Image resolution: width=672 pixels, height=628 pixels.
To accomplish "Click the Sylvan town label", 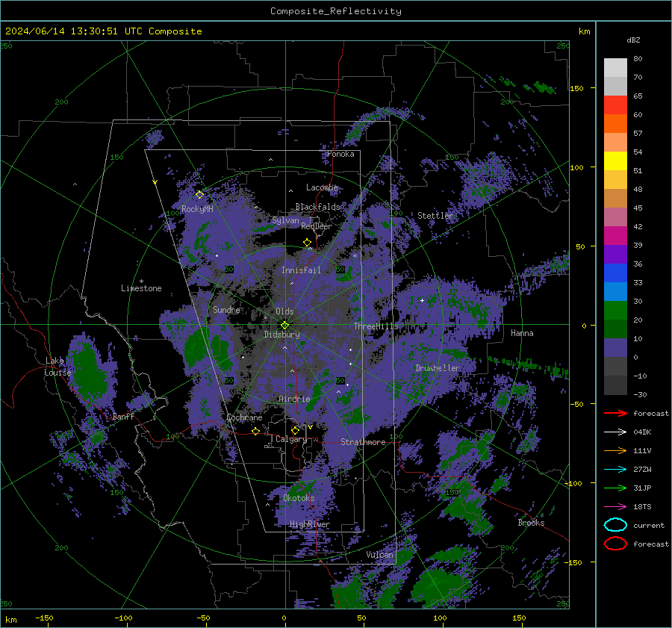I will pos(285,220).
